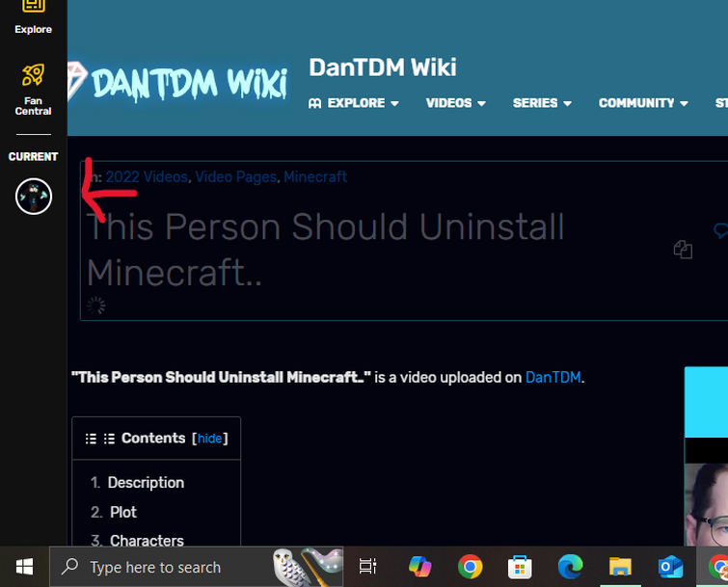
Task: Open the Video Pages category link
Action: [236, 176]
